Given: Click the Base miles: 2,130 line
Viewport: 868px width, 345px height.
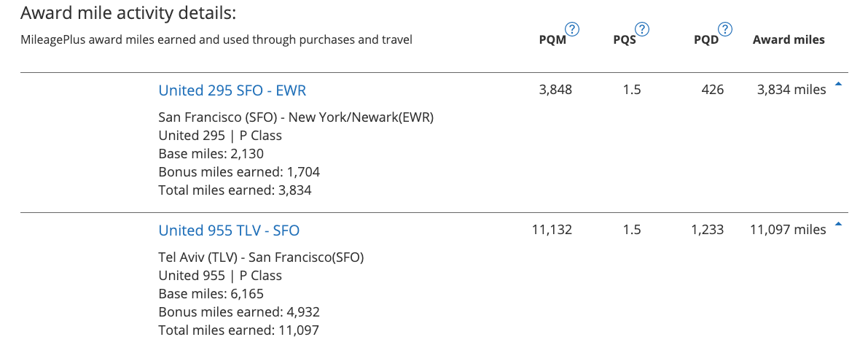Looking at the screenshot, I should point(211,154).
